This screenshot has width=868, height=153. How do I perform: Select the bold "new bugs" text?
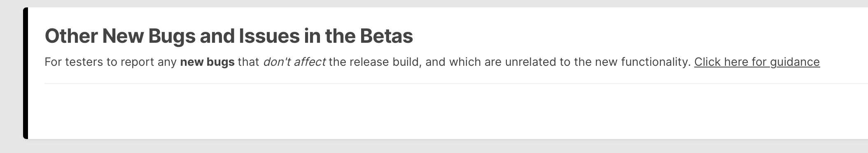coord(208,62)
